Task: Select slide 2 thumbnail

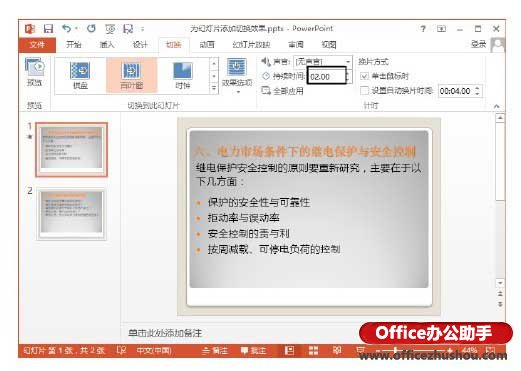Action: coord(72,214)
